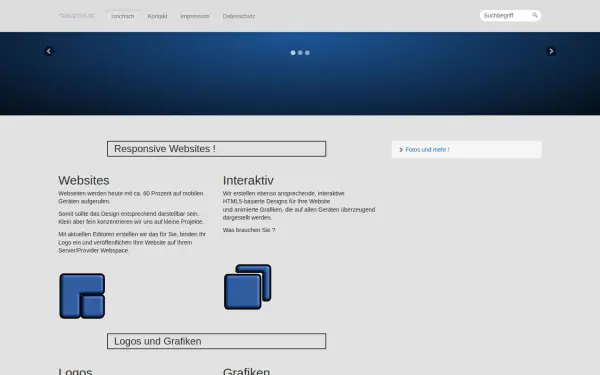
Task: Click the site logo in header
Action: pyautogui.click(x=77, y=16)
